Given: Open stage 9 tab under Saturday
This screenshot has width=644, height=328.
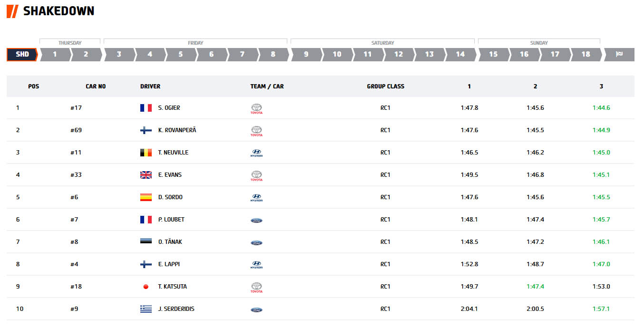Looking at the screenshot, I should tap(306, 54).
